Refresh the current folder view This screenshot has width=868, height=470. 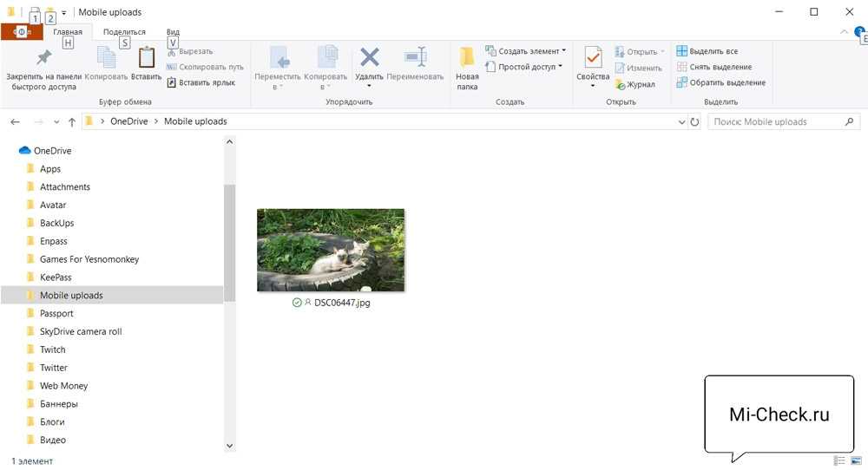694,122
